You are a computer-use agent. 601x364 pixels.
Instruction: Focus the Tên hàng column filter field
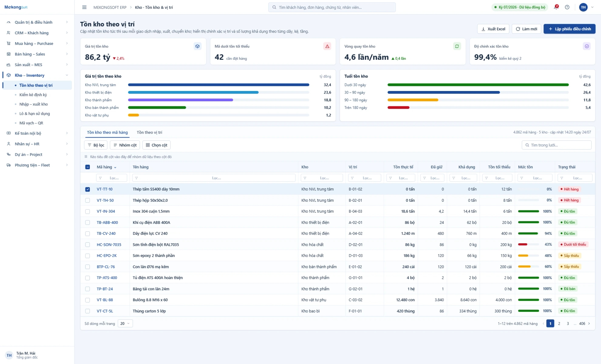click(x=214, y=178)
